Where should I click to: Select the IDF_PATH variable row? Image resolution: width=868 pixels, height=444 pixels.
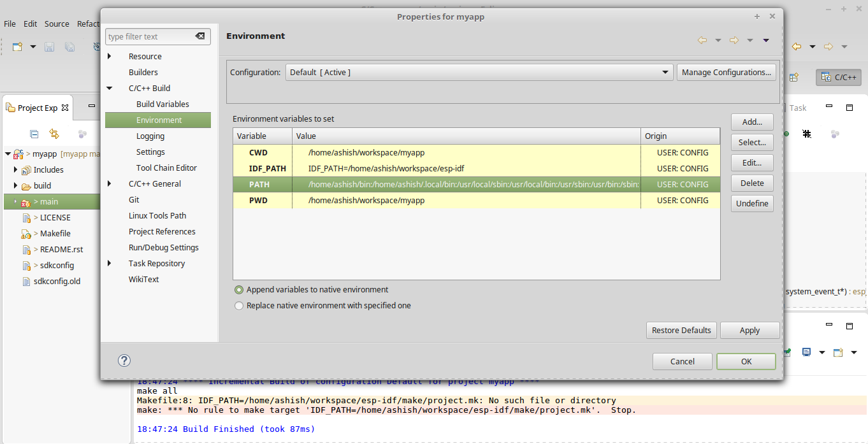pos(476,168)
